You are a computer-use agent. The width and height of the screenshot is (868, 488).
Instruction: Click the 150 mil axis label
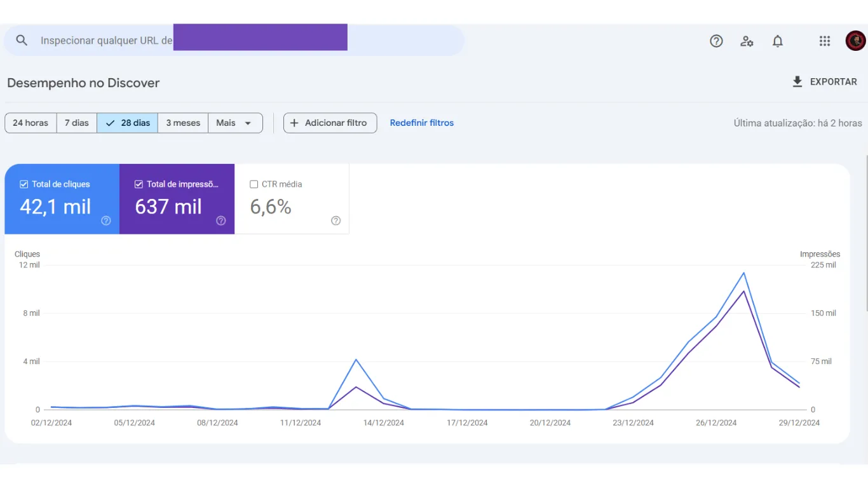click(x=824, y=313)
